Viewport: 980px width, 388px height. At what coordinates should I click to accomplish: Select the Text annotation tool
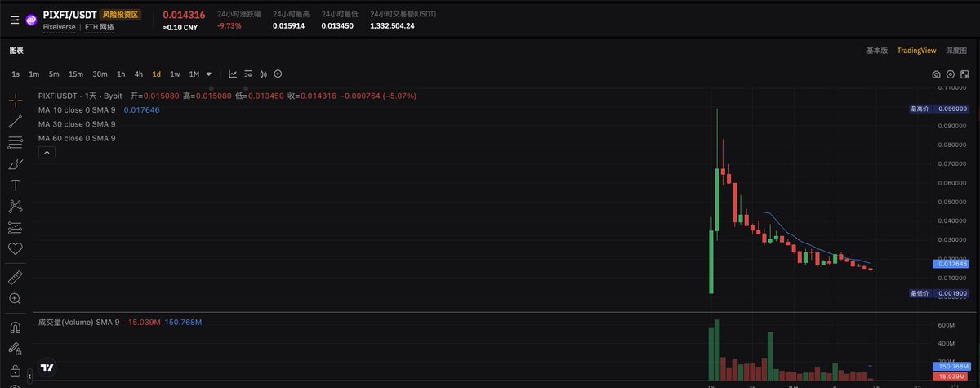click(15, 185)
